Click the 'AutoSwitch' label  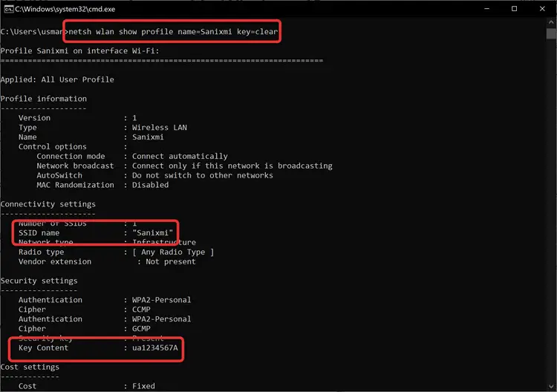(59, 175)
